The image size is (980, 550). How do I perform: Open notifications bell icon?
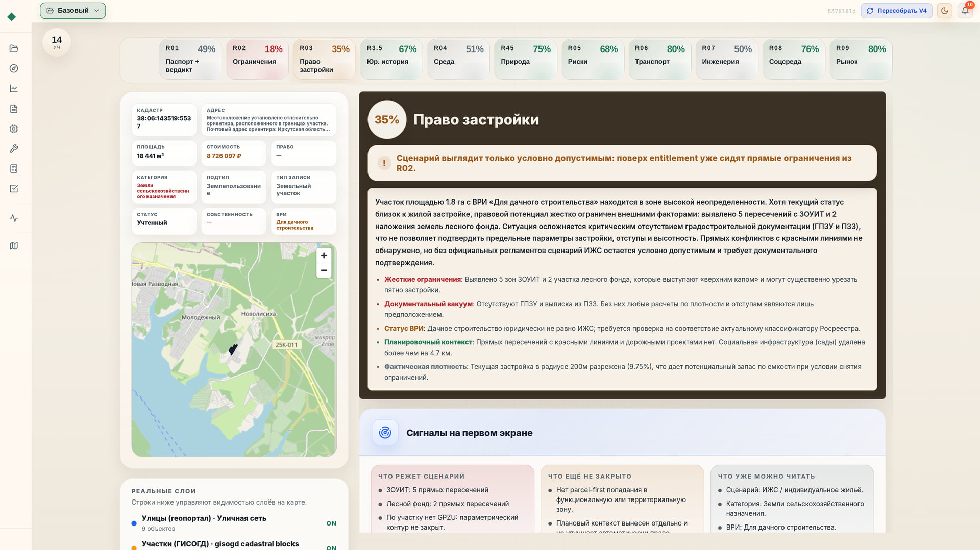pos(965,11)
